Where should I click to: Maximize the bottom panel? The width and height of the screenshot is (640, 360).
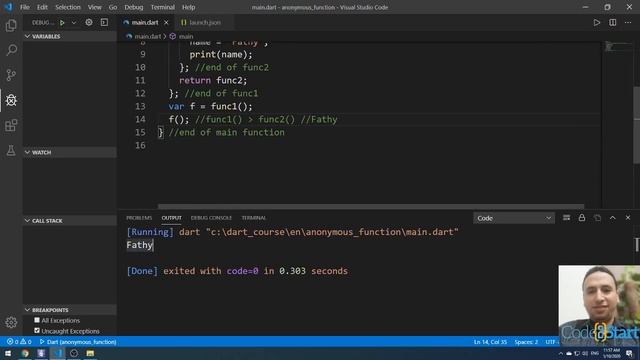tap(613, 218)
